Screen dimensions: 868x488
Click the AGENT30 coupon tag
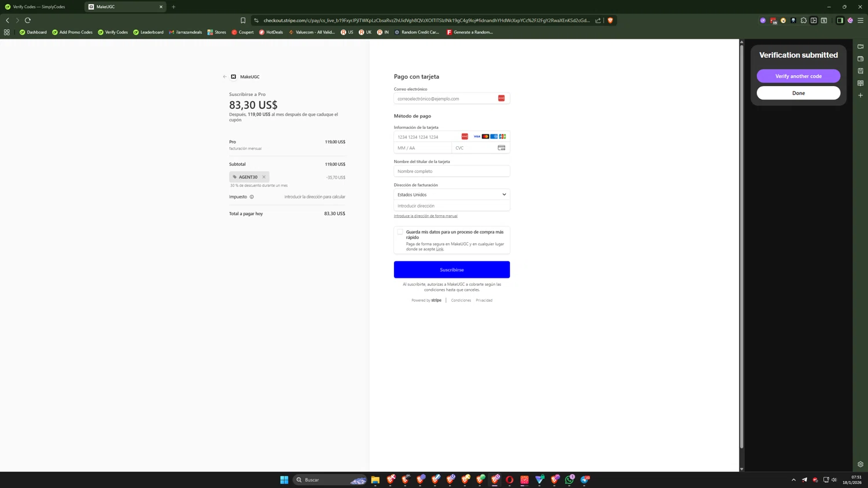tap(249, 177)
